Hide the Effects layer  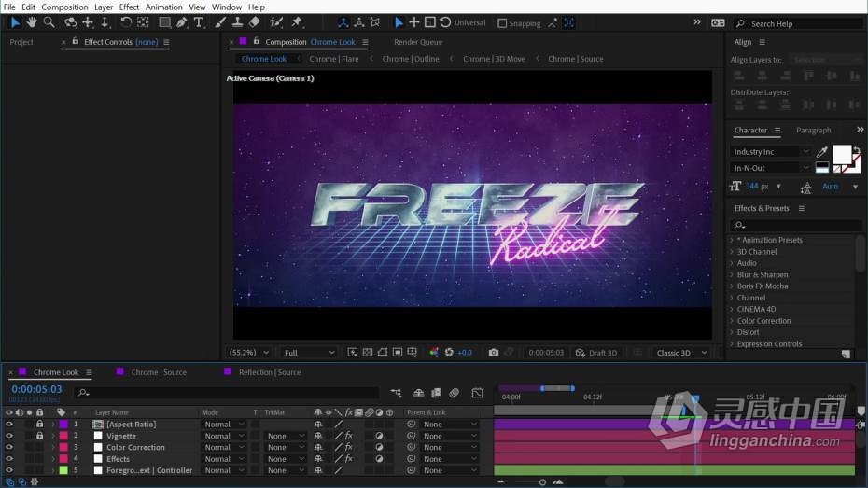click(x=8, y=459)
